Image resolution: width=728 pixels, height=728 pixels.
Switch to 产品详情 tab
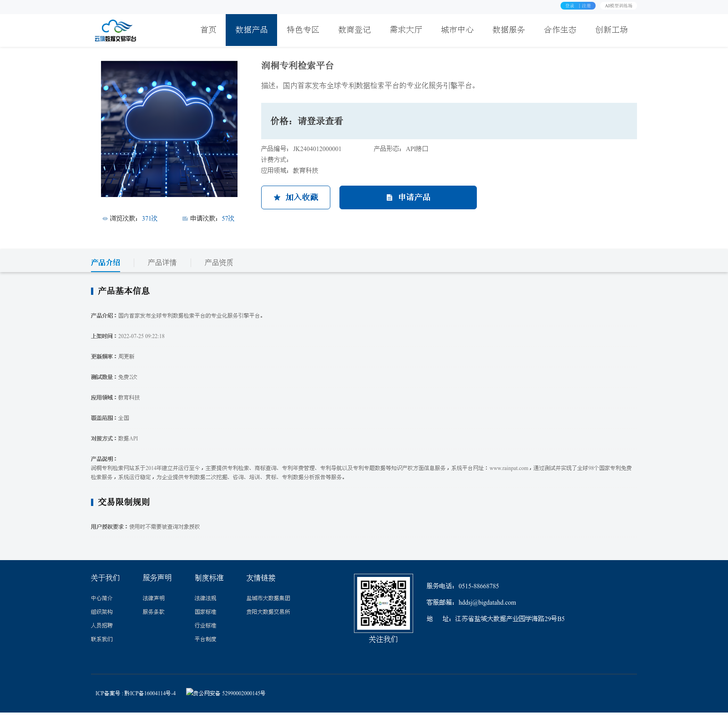coord(162,263)
